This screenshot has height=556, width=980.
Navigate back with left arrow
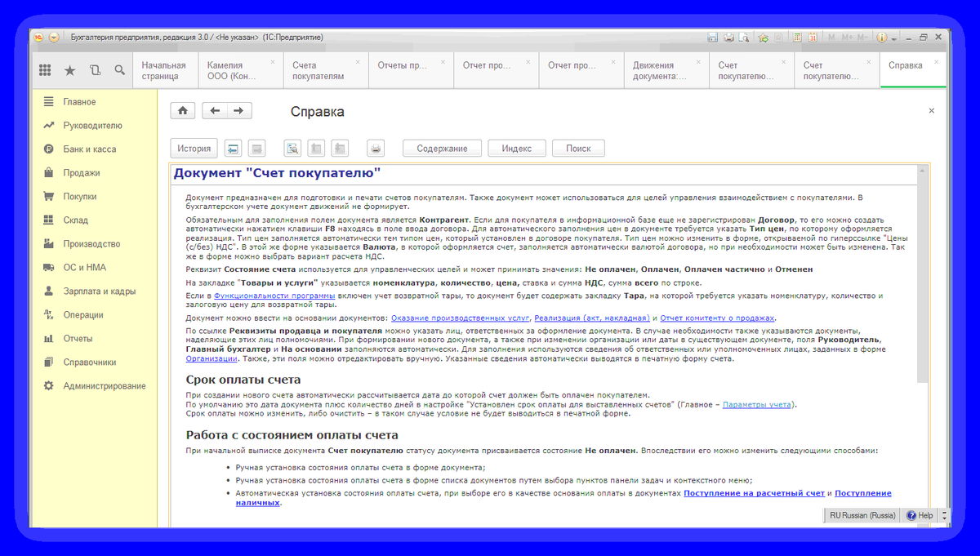point(215,111)
